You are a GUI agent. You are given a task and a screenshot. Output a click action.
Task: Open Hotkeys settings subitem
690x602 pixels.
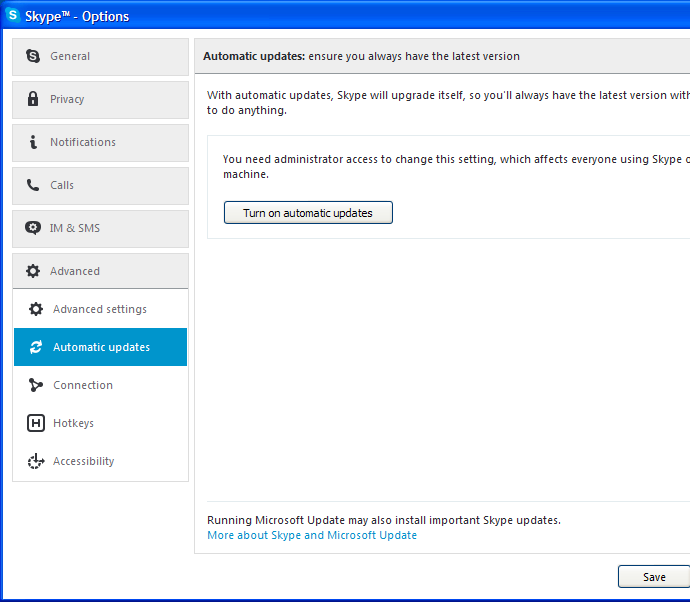(x=100, y=423)
